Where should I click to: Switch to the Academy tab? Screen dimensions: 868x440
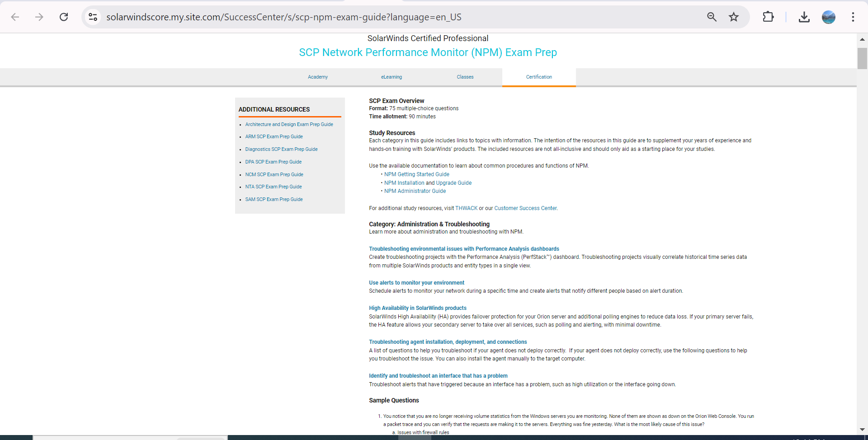(318, 77)
